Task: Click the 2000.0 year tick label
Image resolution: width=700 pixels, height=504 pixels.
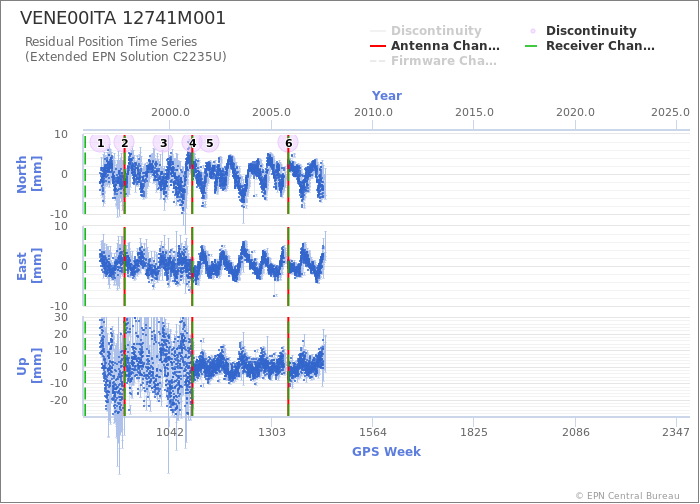Action: tap(170, 112)
